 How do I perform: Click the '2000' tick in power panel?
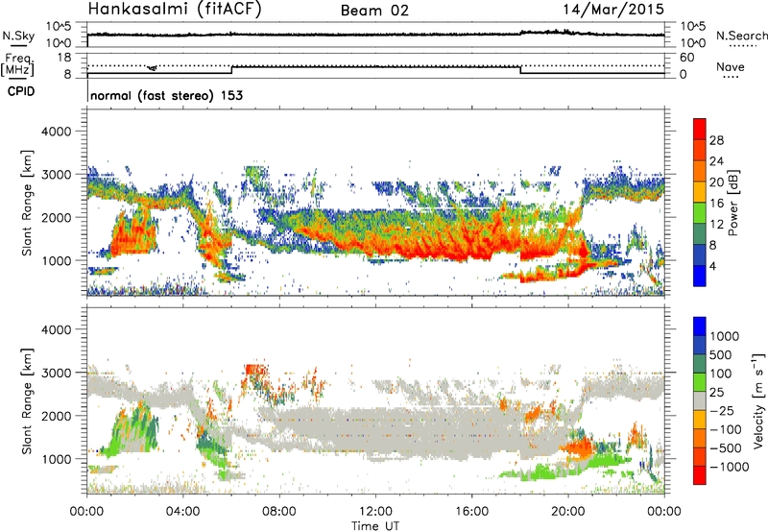56,217
